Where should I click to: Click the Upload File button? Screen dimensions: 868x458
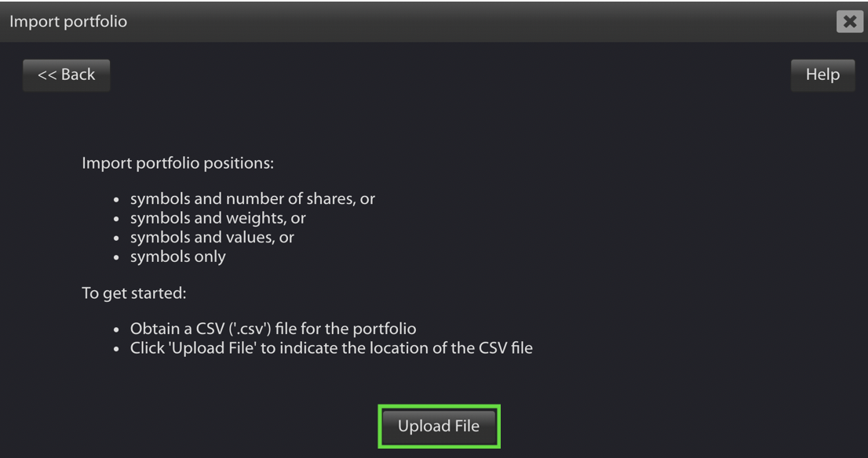point(439,427)
